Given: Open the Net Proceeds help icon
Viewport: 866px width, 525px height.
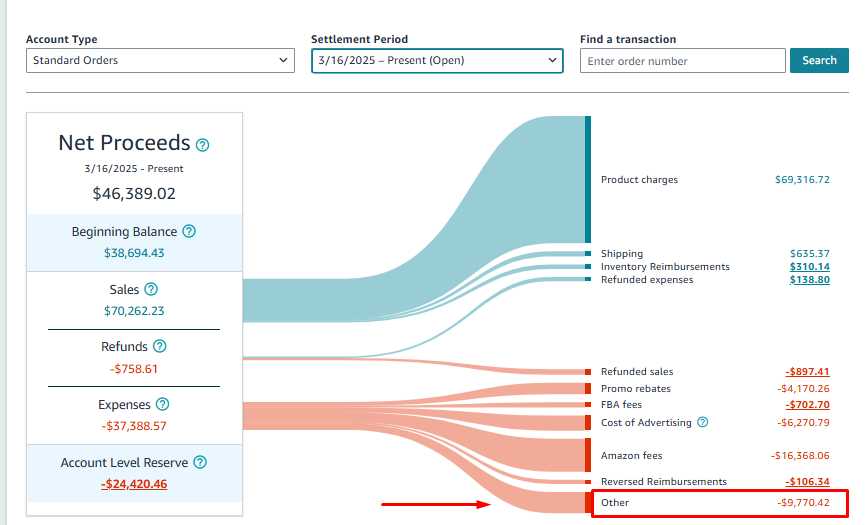Looking at the screenshot, I should 203,145.
